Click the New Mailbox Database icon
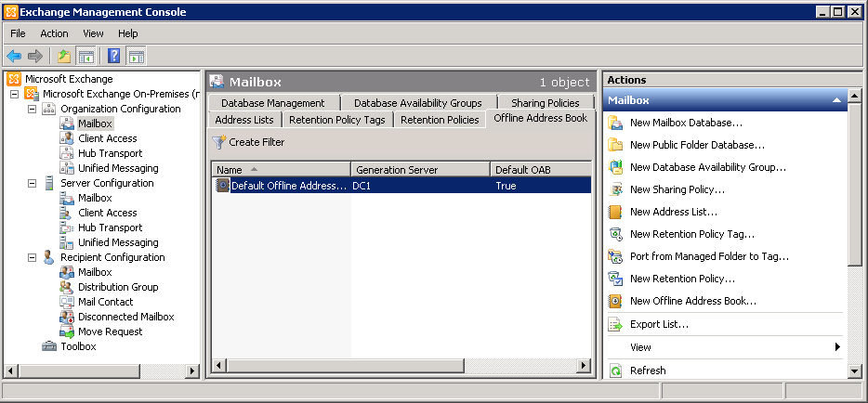The image size is (868, 403). pyautogui.click(x=615, y=123)
